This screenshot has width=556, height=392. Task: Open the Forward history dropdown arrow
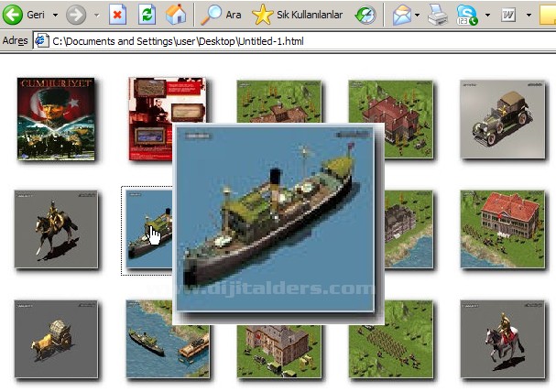[96, 16]
